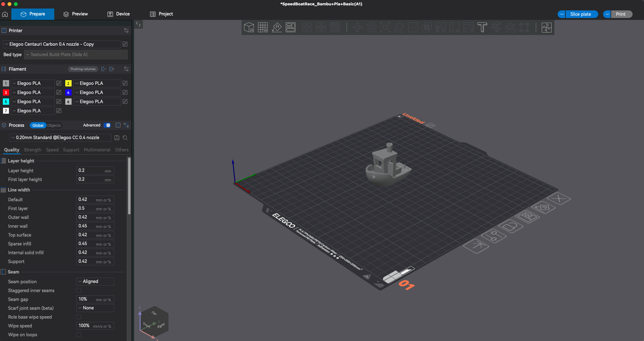Open the Seam position dropdown
644x341 pixels.
point(95,281)
